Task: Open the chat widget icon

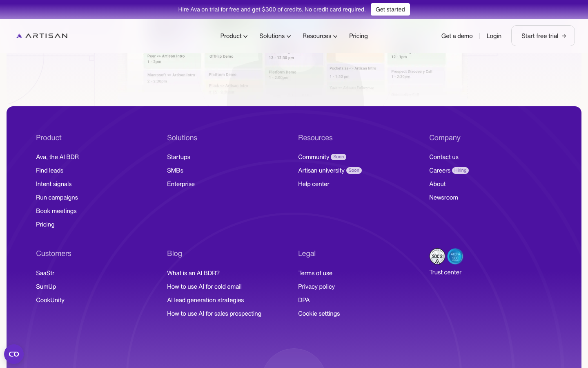Action: tap(14, 354)
